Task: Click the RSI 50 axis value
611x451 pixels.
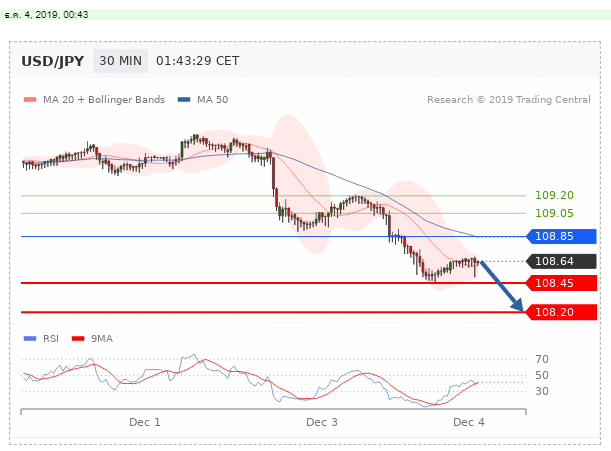Action: [x=542, y=375]
